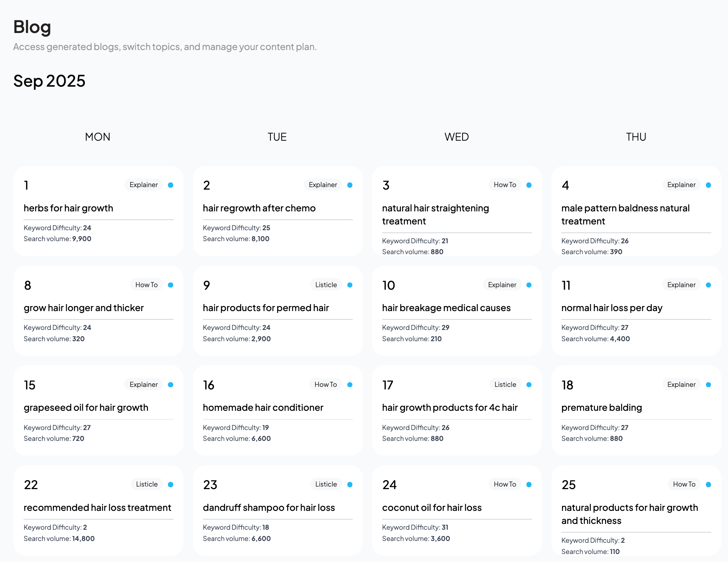Click the status dot on 'dandruff shampoo for hair loss'
Screen dimensions: 728x562
pyautogui.click(x=349, y=484)
